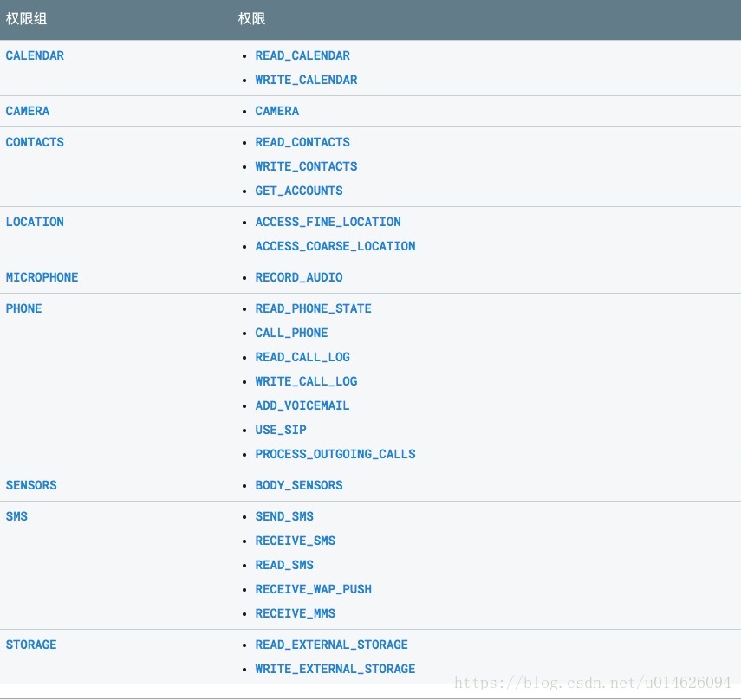Select the READ_CONTACTS link
The image size is (741, 700).
[302, 142]
